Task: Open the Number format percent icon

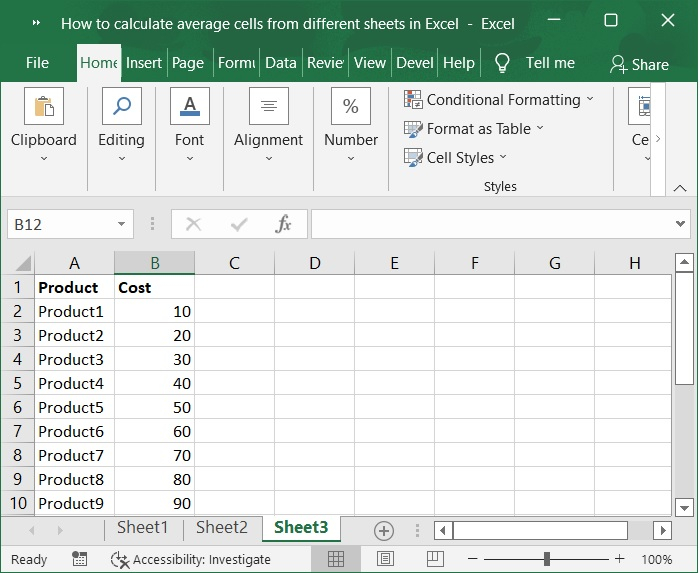Action: (x=351, y=107)
